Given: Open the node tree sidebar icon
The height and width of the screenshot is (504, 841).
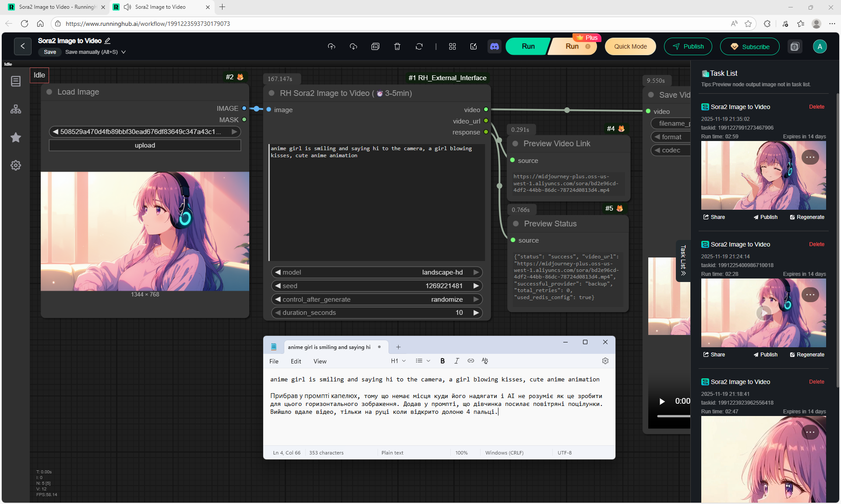Looking at the screenshot, I should pos(16,109).
